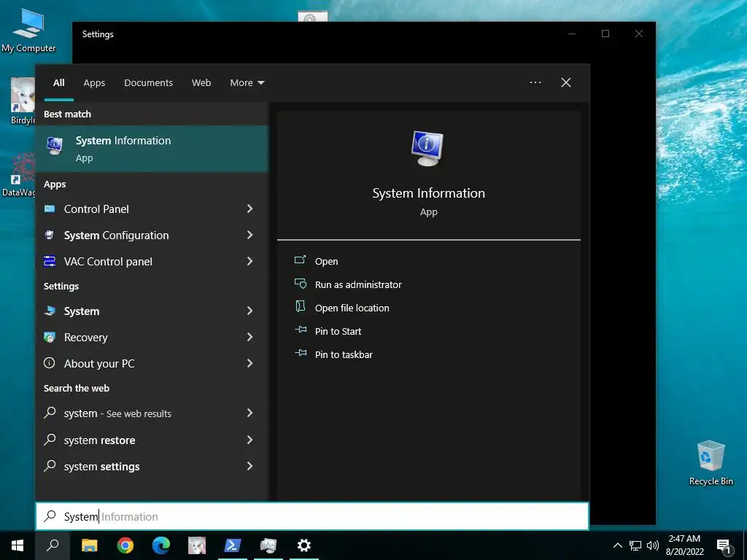Click Open in the preview pane

pos(326,262)
